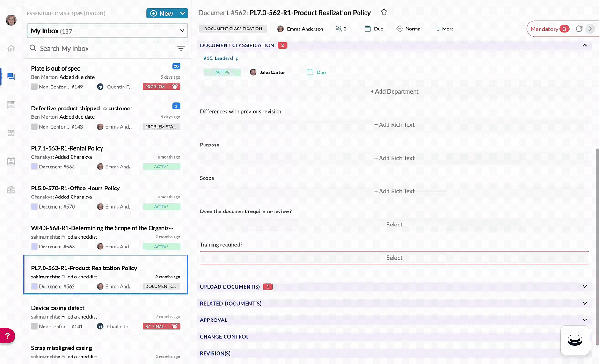The image size is (599, 364).
Task: Collapse the Document Classification section
Action: point(584,45)
